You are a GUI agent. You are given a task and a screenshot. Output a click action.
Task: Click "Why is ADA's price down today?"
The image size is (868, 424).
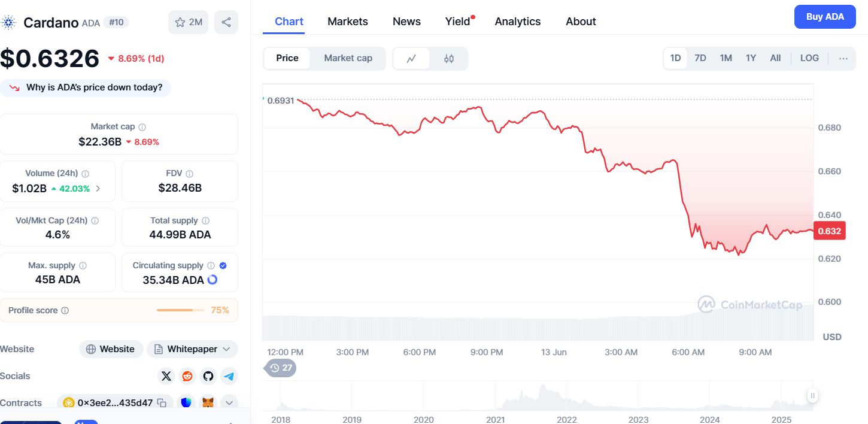pyautogui.click(x=86, y=87)
